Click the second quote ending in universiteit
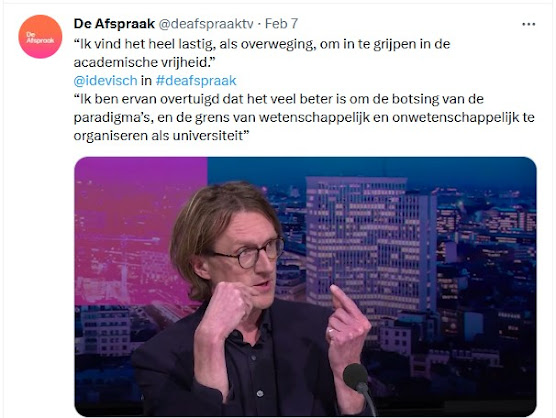 304,117
